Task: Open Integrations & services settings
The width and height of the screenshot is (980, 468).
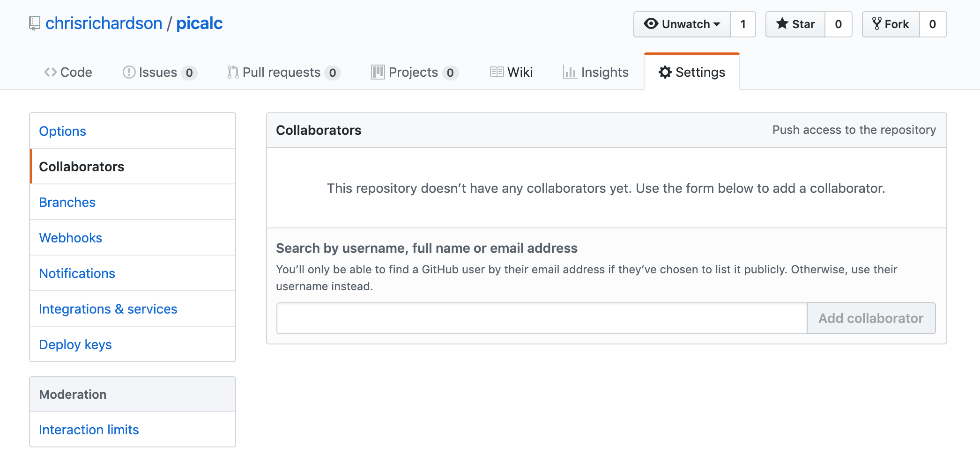Action: click(133, 309)
